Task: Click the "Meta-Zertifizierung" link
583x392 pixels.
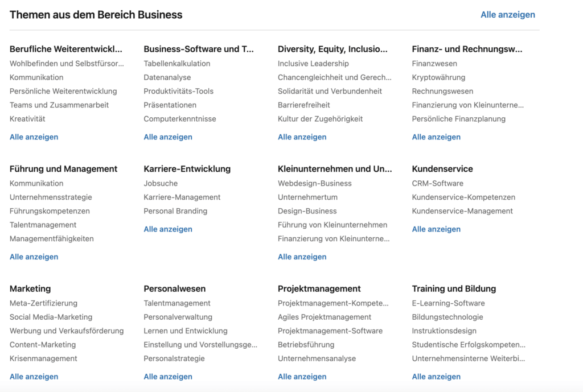Action: tap(43, 304)
